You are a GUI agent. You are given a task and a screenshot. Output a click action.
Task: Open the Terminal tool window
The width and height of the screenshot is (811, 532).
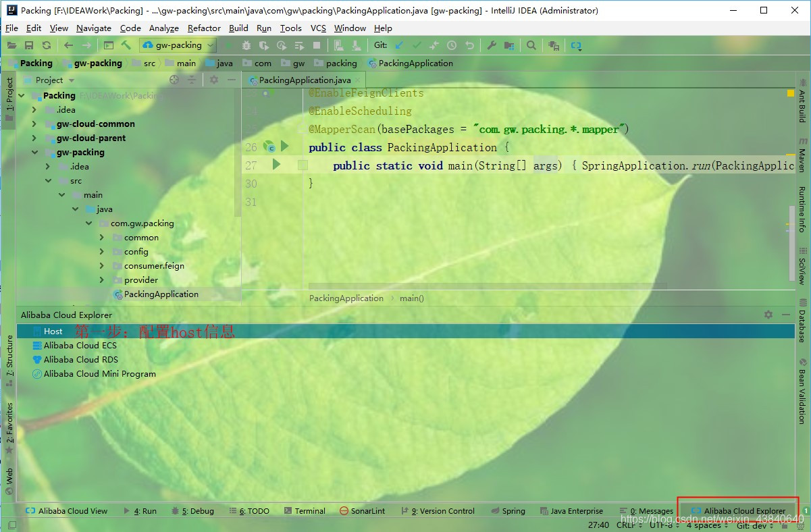[x=305, y=511]
